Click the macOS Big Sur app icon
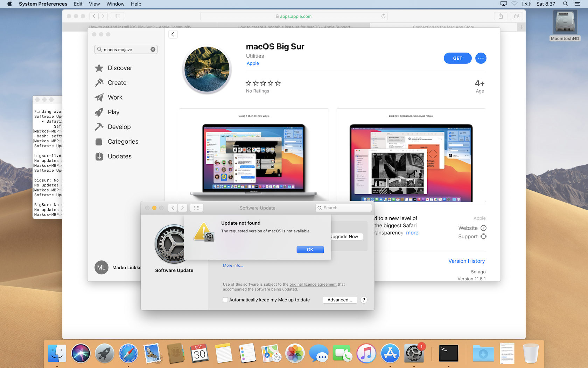The image size is (588, 368). (207, 69)
